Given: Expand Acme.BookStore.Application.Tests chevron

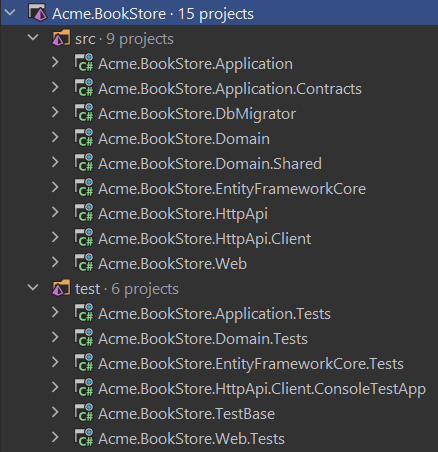Looking at the screenshot, I should (x=55, y=313).
